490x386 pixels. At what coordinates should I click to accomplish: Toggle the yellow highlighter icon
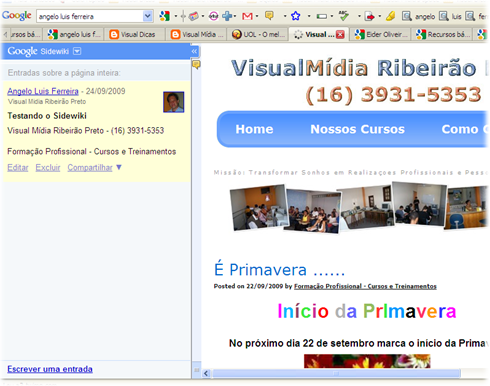click(390, 16)
